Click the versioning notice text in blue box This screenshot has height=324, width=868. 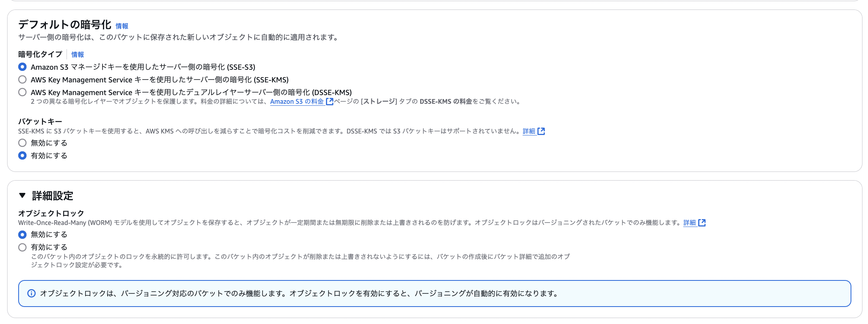[299, 294]
